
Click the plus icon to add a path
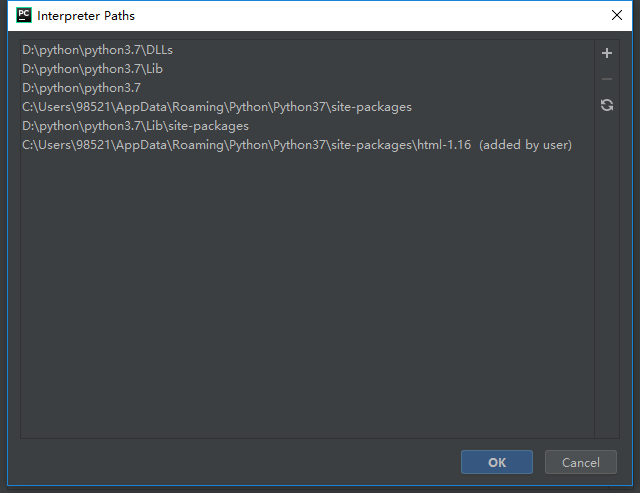click(x=607, y=53)
